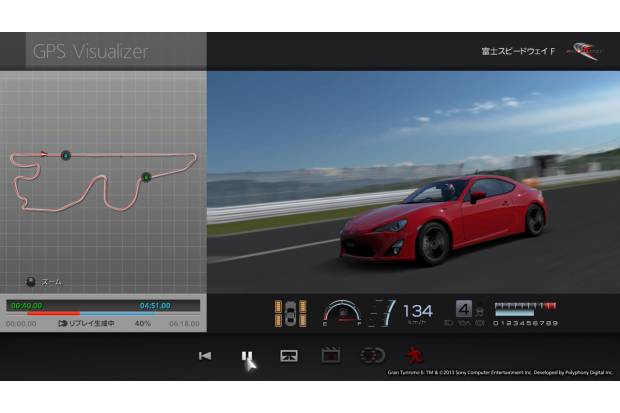620x413 pixels.
Task: Click the display view mode icon
Action: point(289,356)
